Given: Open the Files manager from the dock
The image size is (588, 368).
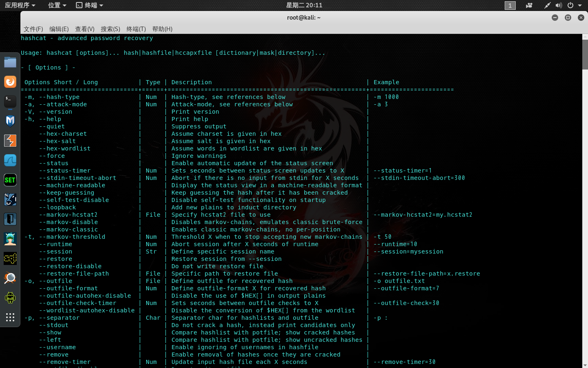Looking at the screenshot, I should pos(10,62).
